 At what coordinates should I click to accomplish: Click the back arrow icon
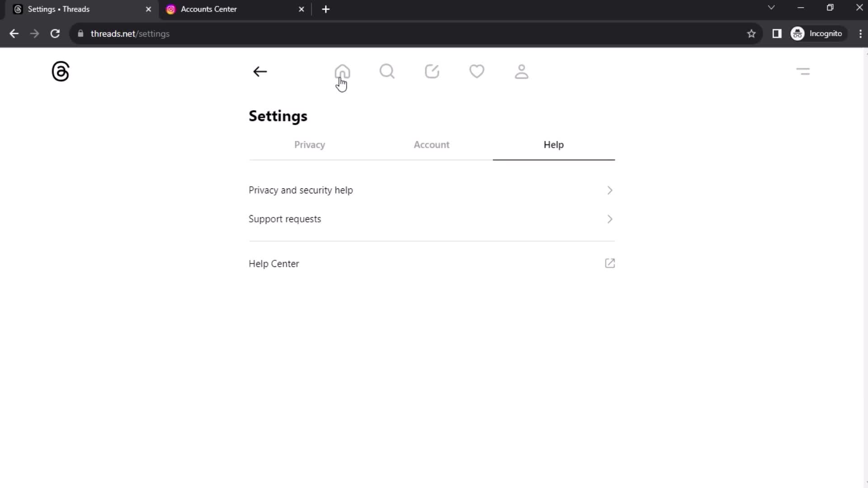pyautogui.click(x=259, y=71)
